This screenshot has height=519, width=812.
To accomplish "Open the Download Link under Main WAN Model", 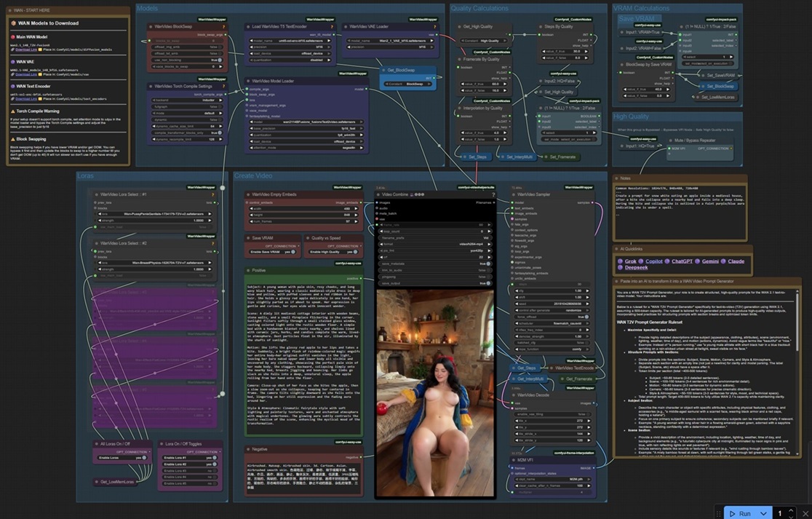I will tap(26, 49).
